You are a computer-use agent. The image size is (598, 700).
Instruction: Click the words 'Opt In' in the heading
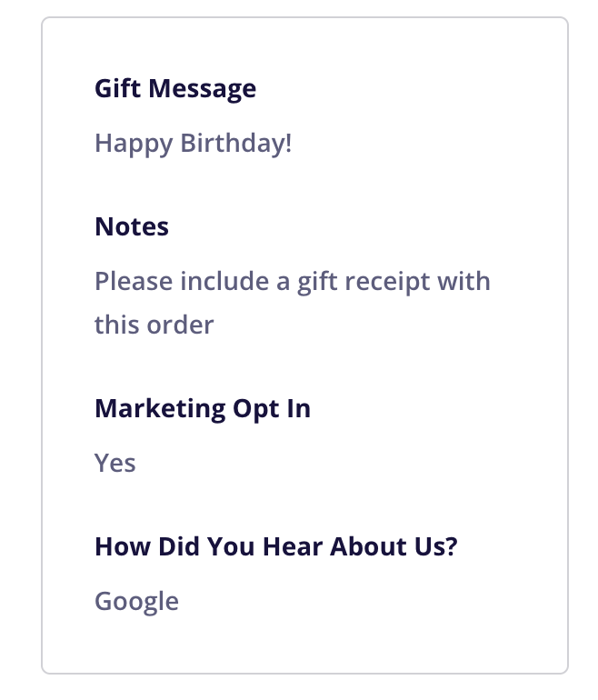coord(272,409)
